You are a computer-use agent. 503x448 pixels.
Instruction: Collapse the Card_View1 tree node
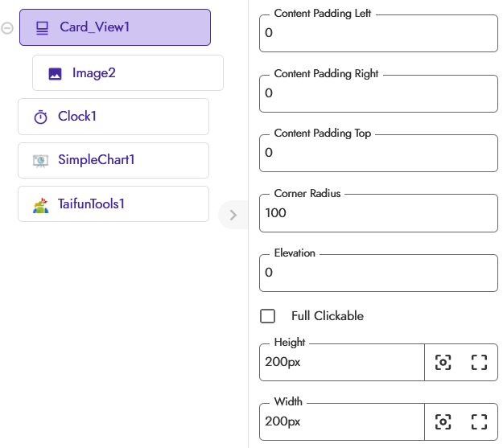click(x=7, y=28)
